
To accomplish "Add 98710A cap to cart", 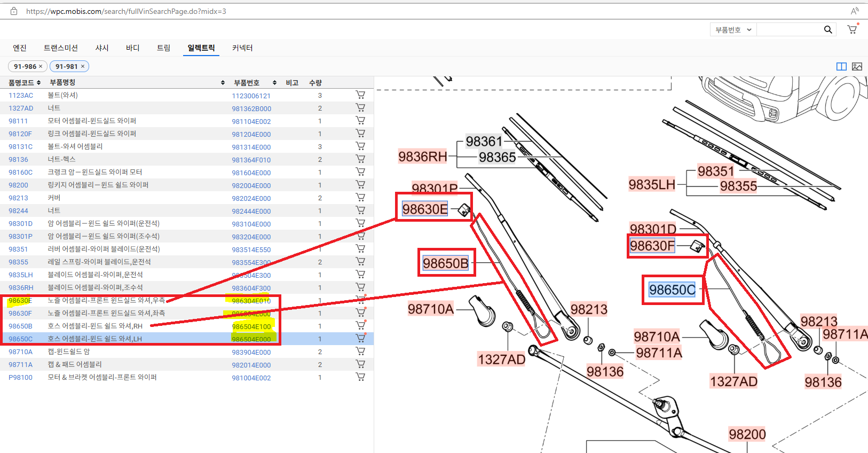I will pyautogui.click(x=361, y=352).
